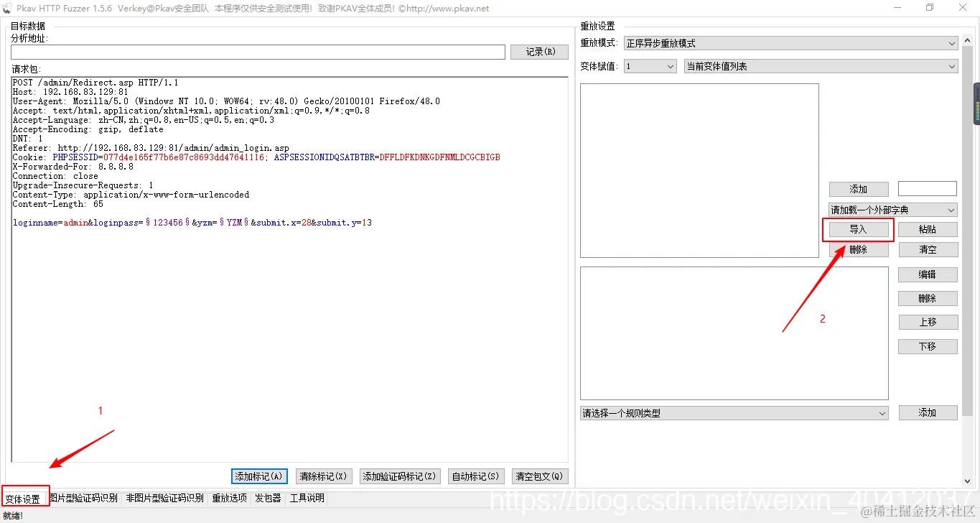This screenshot has height=523, width=980.
Task: Click the POST /admin/Redirect.asp request line
Action: 95,83
